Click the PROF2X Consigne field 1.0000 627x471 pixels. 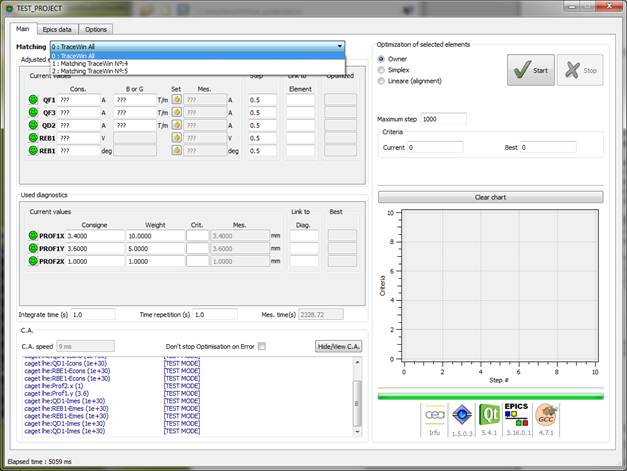pos(95,261)
